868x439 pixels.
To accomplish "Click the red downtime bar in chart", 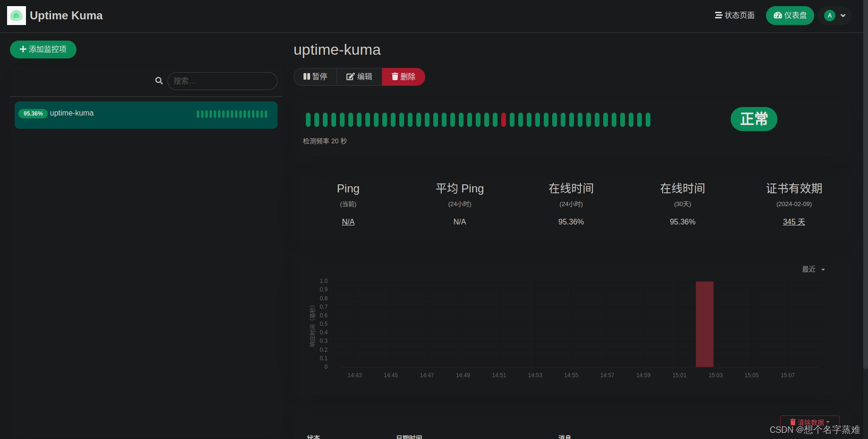I will 704,324.
